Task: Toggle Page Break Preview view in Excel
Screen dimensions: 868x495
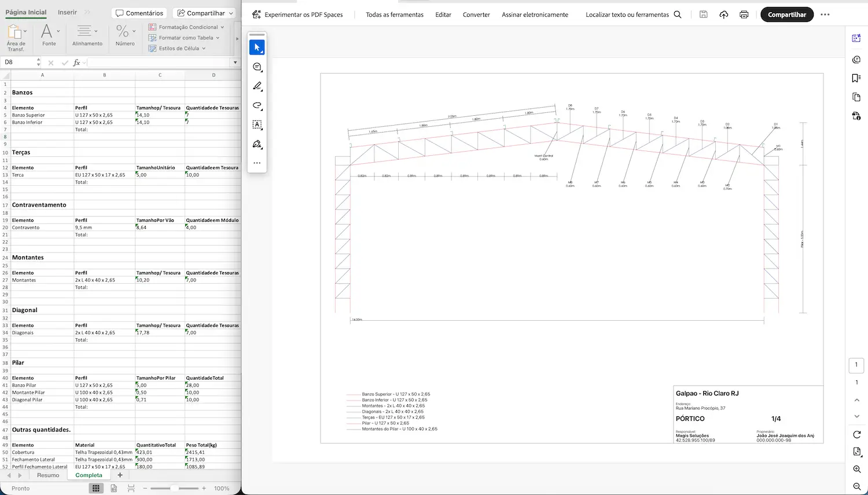Action: click(131, 488)
